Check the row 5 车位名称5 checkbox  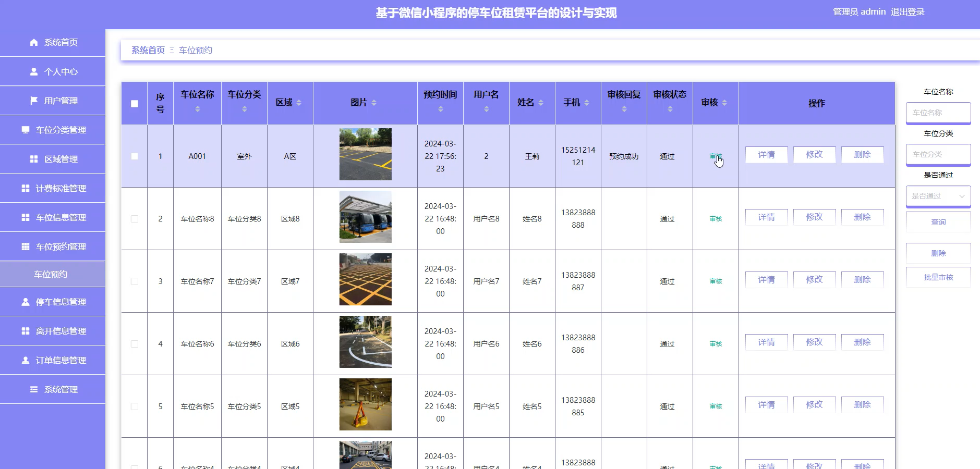click(x=135, y=406)
